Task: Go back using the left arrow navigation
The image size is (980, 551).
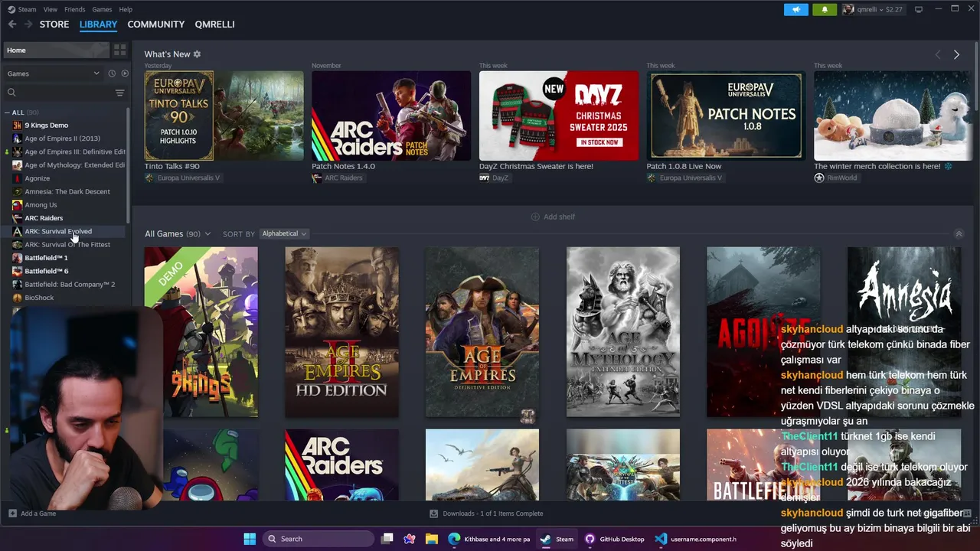Action: (x=12, y=24)
